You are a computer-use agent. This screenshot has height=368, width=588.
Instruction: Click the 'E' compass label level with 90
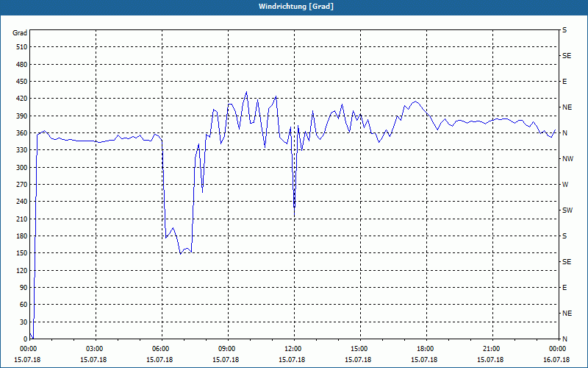point(564,288)
